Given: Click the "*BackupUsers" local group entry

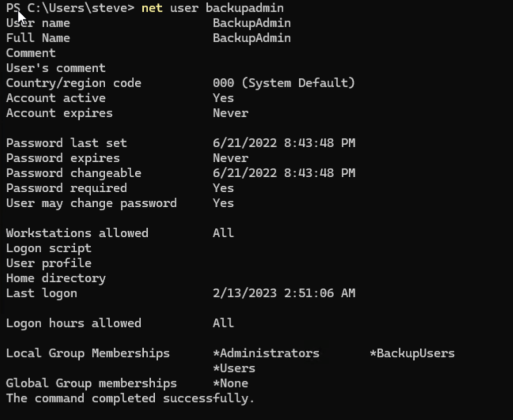Looking at the screenshot, I should 412,353.
